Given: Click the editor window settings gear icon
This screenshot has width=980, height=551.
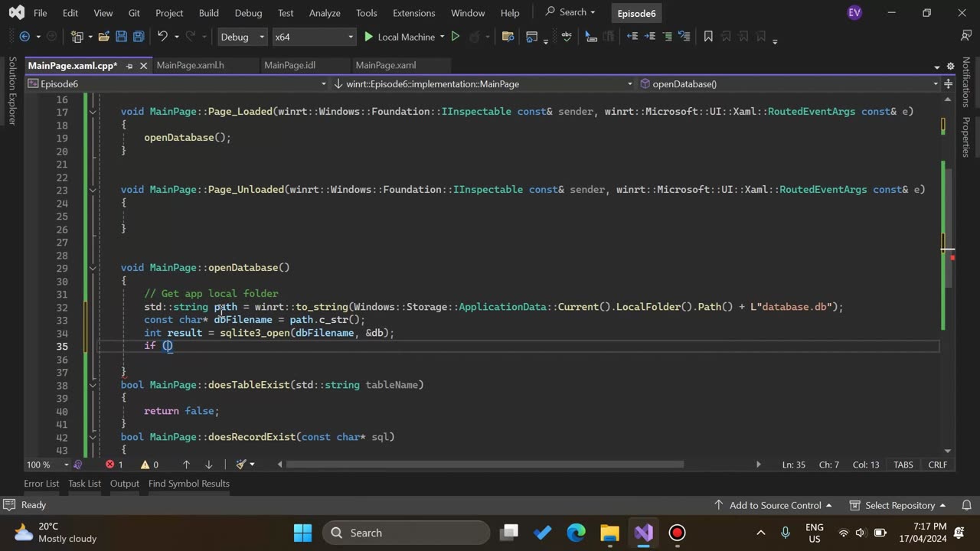Looking at the screenshot, I should pyautogui.click(x=951, y=66).
